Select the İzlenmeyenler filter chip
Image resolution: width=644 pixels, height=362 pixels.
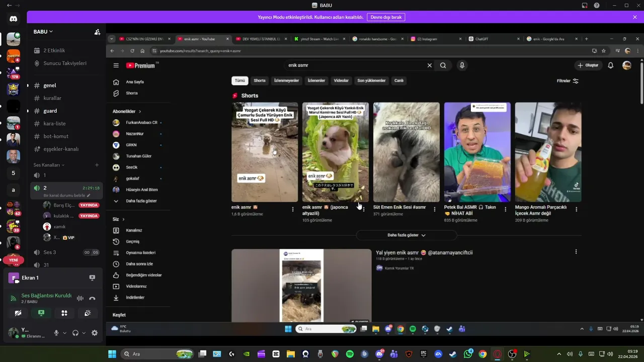click(287, 80)
